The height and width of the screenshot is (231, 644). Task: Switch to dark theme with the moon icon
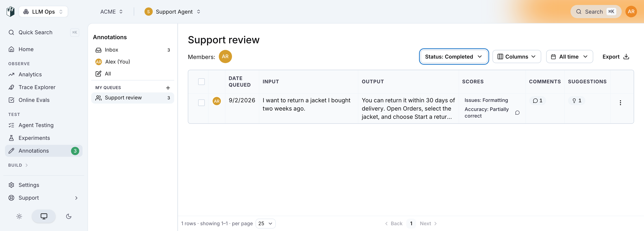tap(69, 216)
